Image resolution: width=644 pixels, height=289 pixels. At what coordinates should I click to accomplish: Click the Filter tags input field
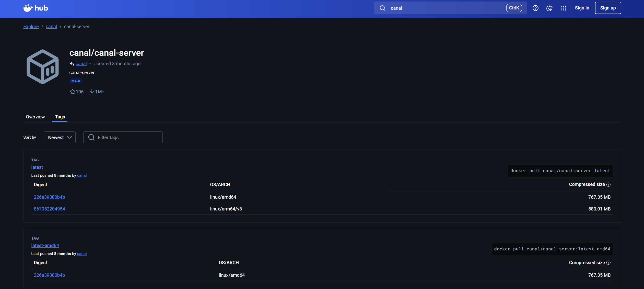coord(123,137)
